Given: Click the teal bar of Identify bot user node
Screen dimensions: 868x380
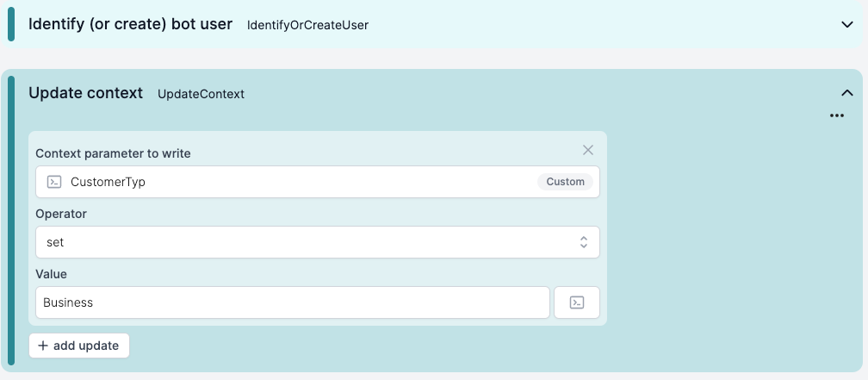Looking at the screenshot, I should (11, 24).
